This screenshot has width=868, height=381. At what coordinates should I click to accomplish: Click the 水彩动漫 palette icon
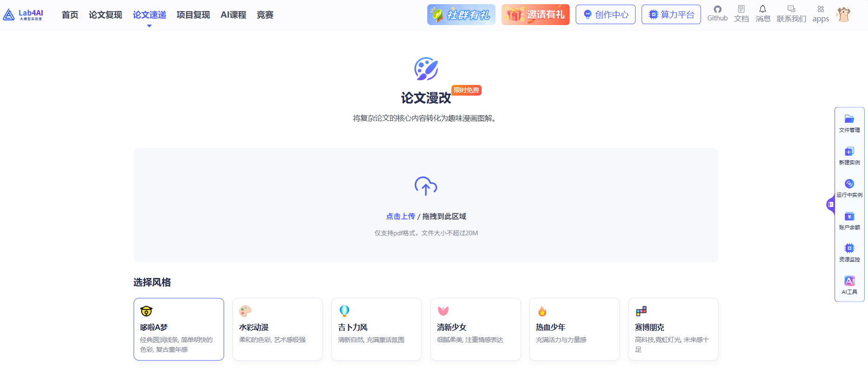tap(245, 311)
